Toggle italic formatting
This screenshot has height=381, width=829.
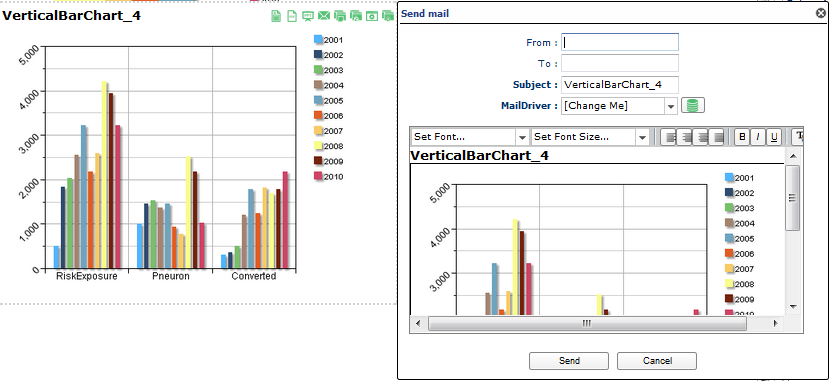(758, 137)
